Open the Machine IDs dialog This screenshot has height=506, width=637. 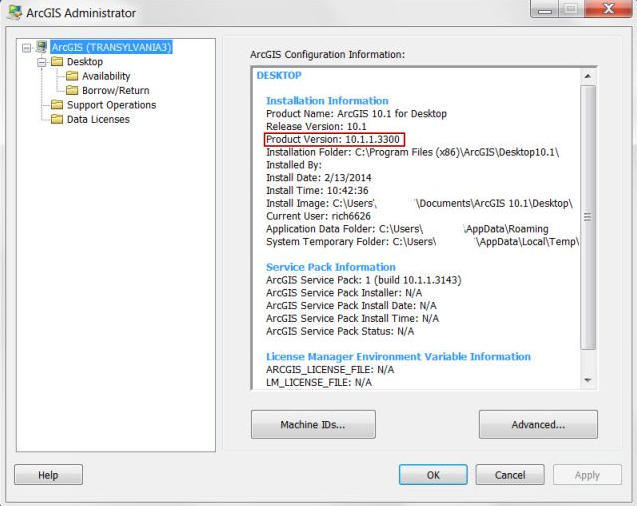pyautogui.click(x=313, y=424)
